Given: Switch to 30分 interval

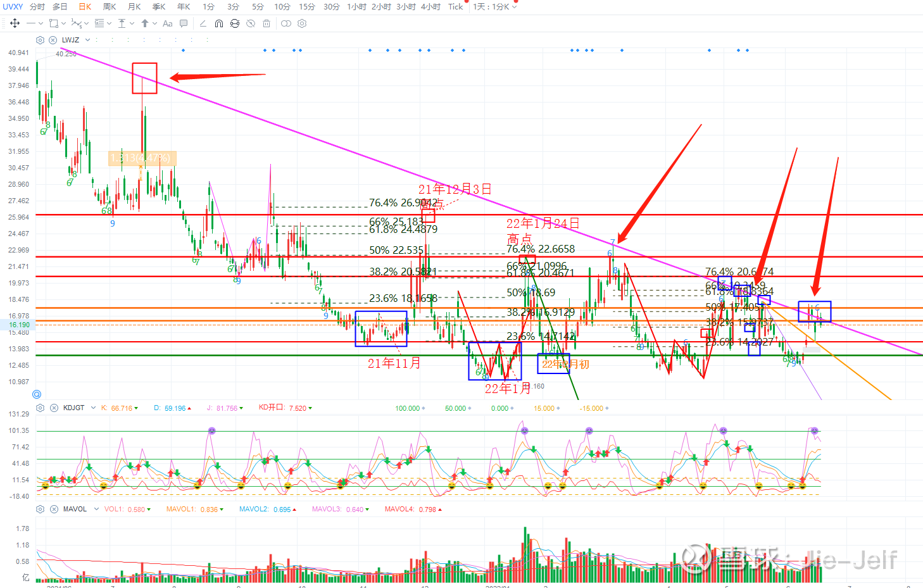Looking at the screenshot, I should (x=332, y=6).
